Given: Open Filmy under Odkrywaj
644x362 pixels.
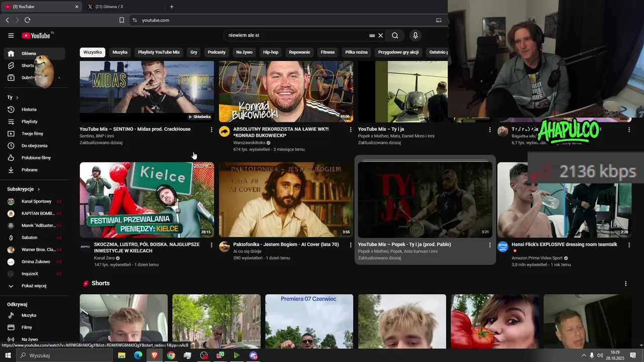Looking at the screenshot, I should point(35,327).
